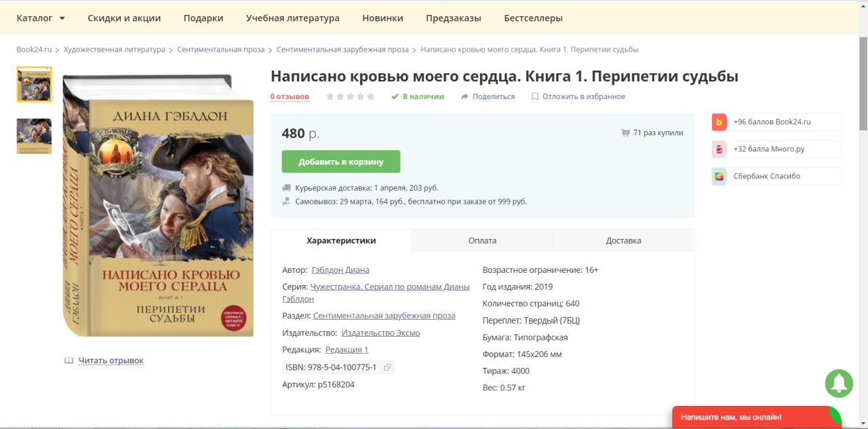The height and width of the screenshot is (429, 868).
Task: Go to Book24.ru breadcrumb home
Action: [34, 50]
